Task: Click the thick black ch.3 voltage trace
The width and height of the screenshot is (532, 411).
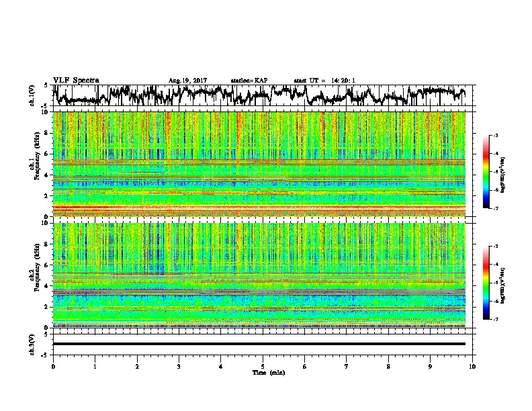Action: (259, 344)
